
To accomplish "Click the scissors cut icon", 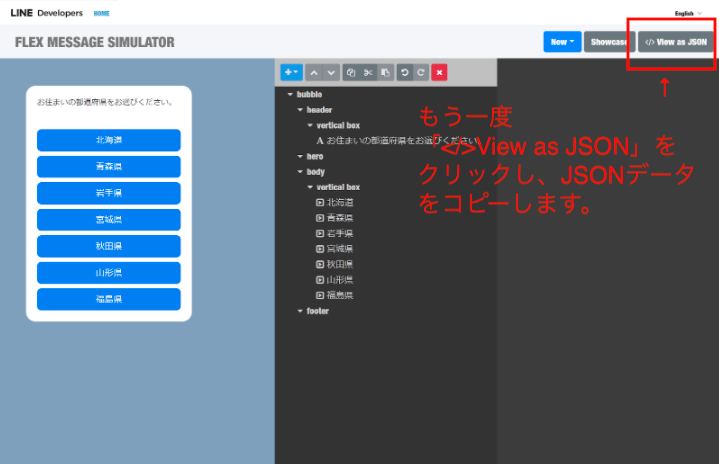I will point(368,72).
